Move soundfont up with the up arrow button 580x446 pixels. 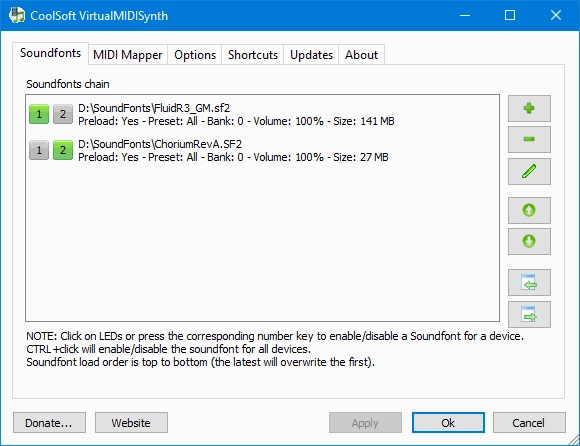point(529,210)
